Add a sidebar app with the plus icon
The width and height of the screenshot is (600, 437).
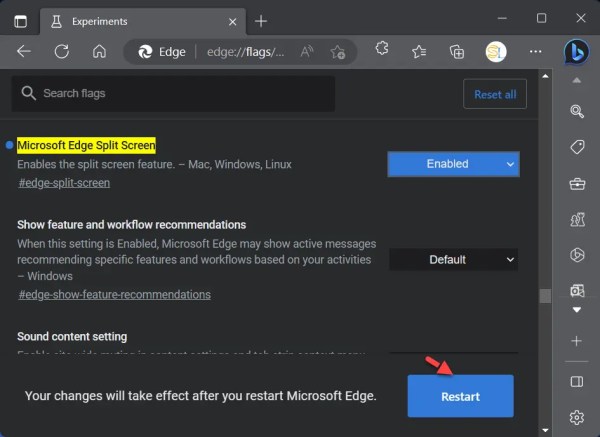pyautogui.click(x=577, y=341)
